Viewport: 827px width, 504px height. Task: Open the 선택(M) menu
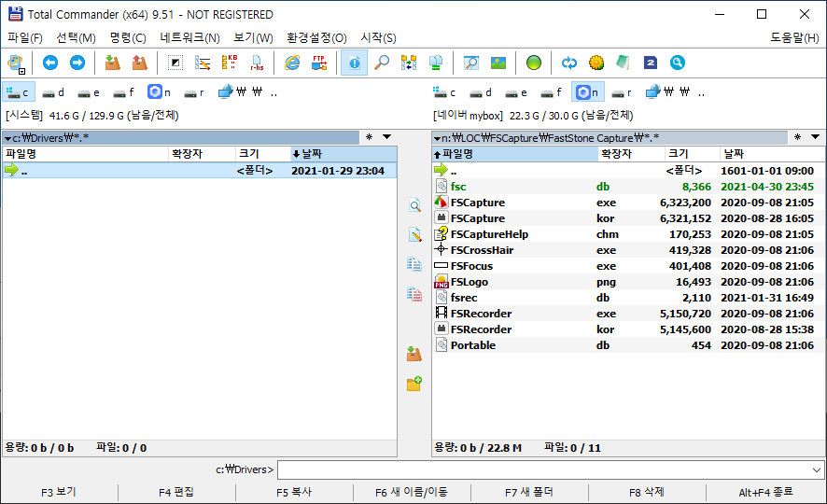(76, 38)
